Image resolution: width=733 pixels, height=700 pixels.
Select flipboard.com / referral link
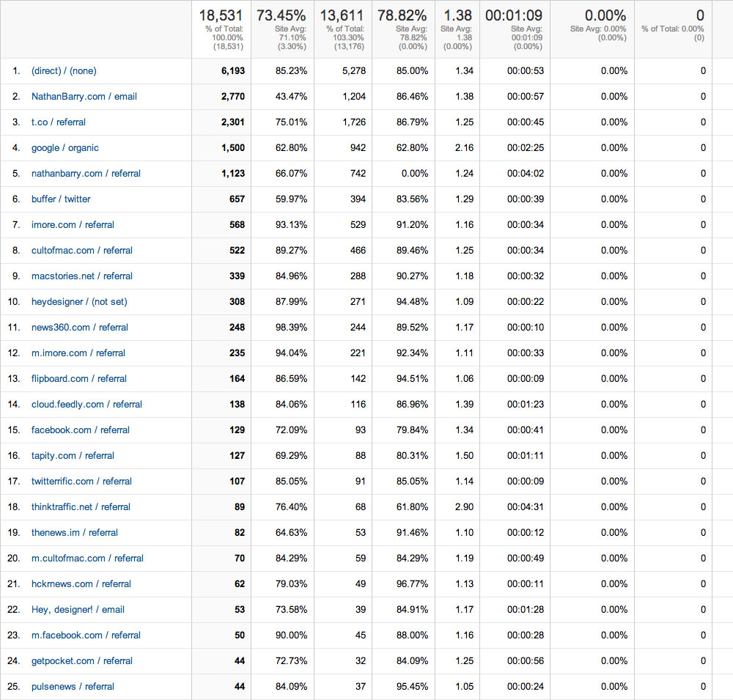[x=79, y=379]
